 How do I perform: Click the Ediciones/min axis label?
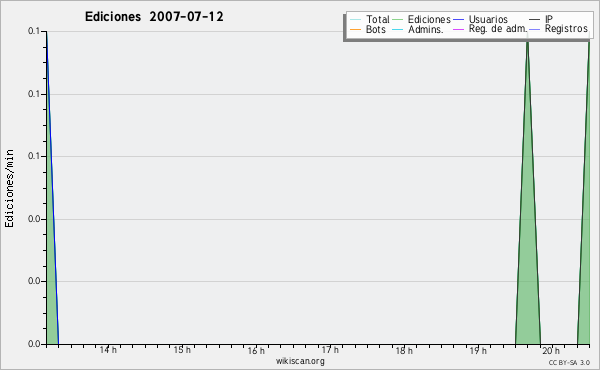9,188
